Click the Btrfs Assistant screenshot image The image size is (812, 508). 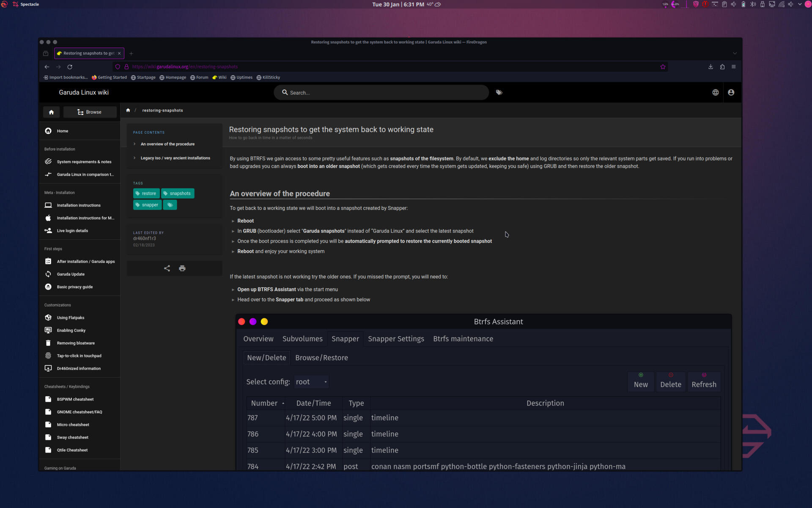(484, 392)
